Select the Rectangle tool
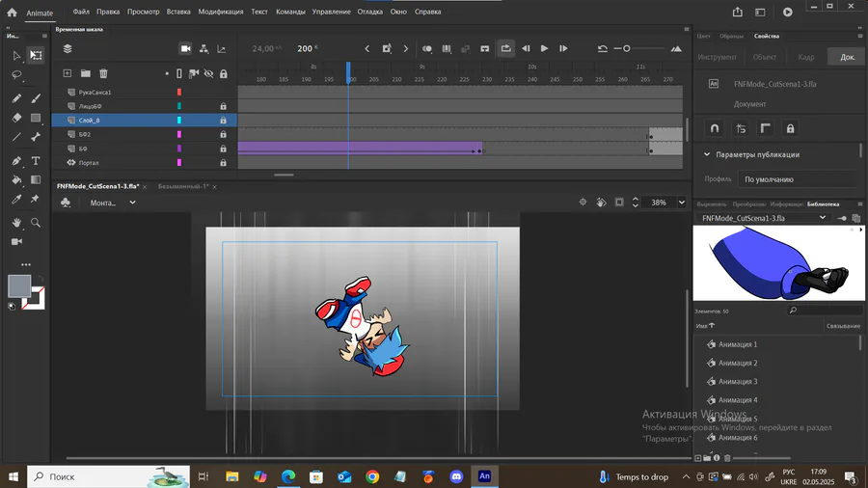868x488 pixels. point(36,118)
